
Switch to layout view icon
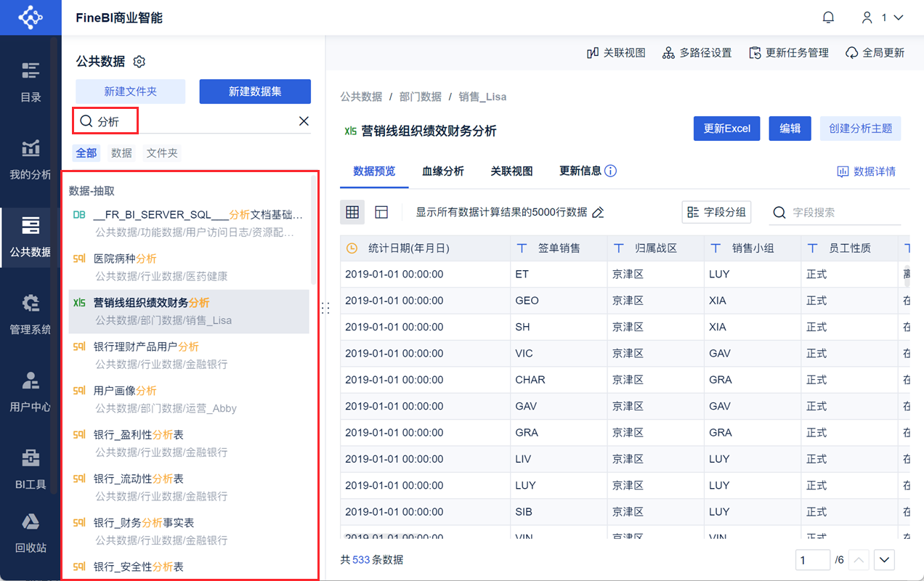coord(381,212)
